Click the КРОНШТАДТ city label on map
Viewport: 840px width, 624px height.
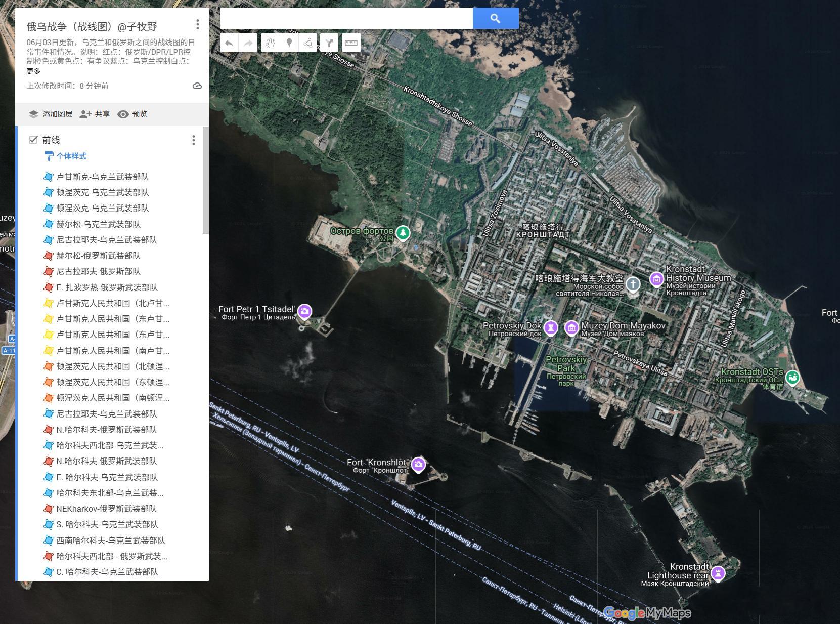point(543,235)
